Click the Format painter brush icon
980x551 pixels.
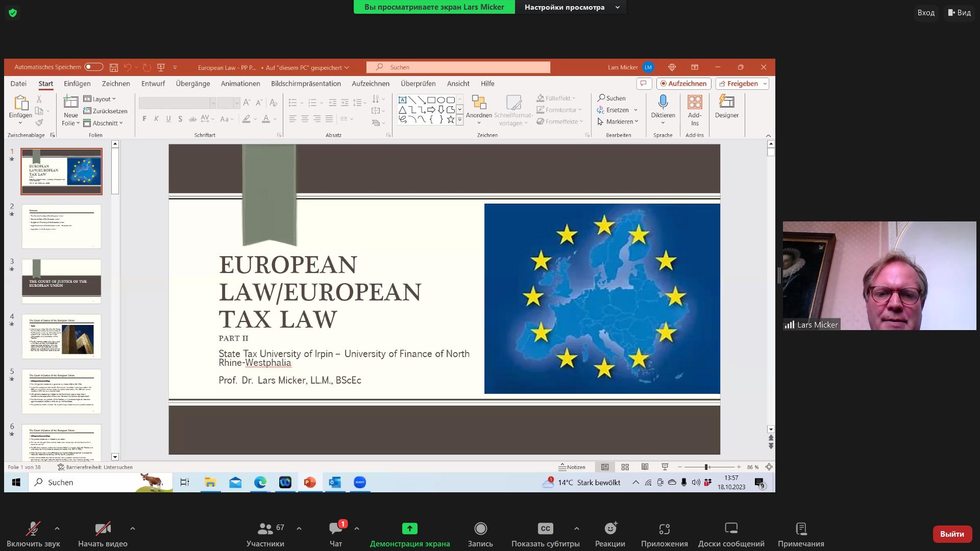click(39, 122)
